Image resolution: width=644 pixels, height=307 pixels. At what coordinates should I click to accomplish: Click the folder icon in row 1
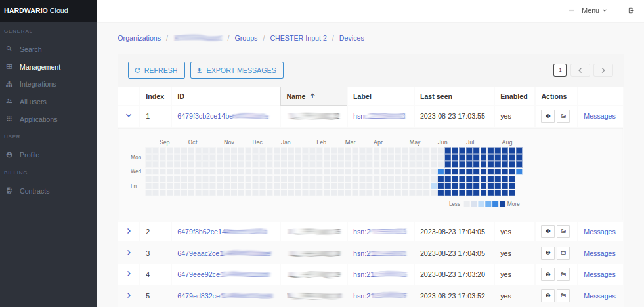[x=563, y=116]
